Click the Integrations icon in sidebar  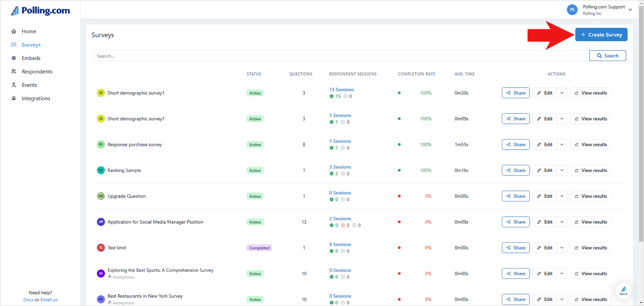pos(14,99)
